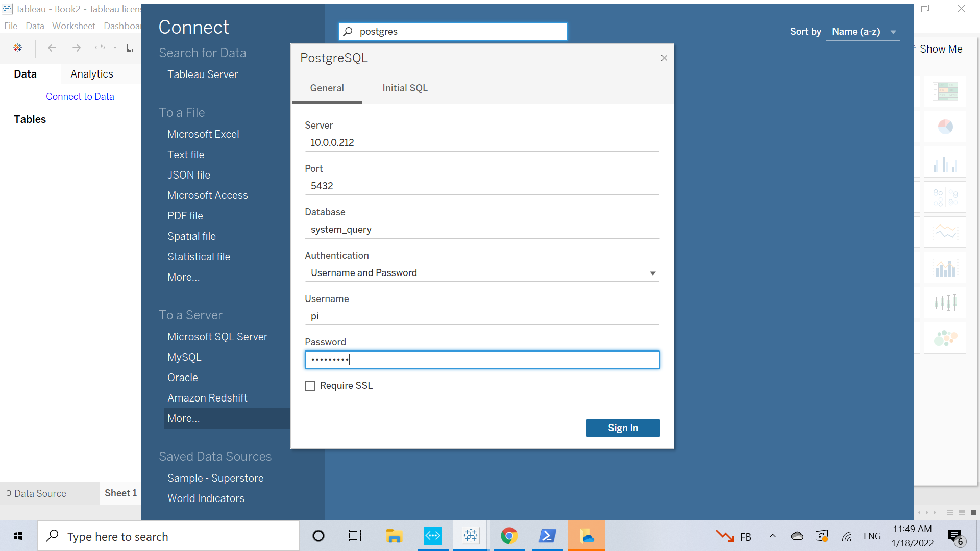The width and height of the screenshot is (980, 551).
Task: Click the Connect to Data link
Action: pos(80,97)
